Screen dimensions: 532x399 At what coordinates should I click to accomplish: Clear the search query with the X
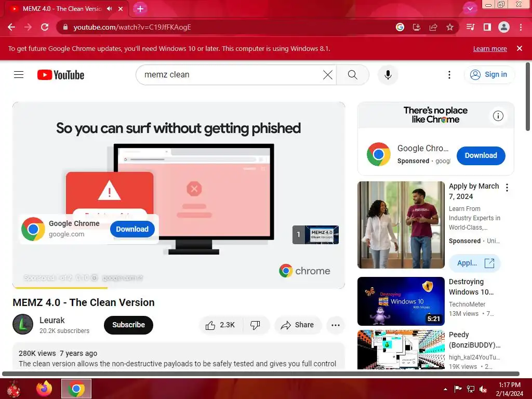pos(328,75)
